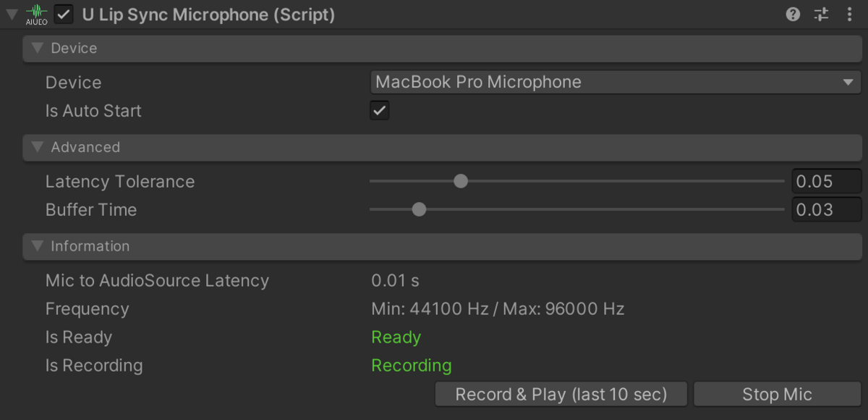Image resolution: width=868 pixels, height=420 pixels.
Task: Disable the U Lip Sync Microphone script checkbox
Action: [64, 14]
